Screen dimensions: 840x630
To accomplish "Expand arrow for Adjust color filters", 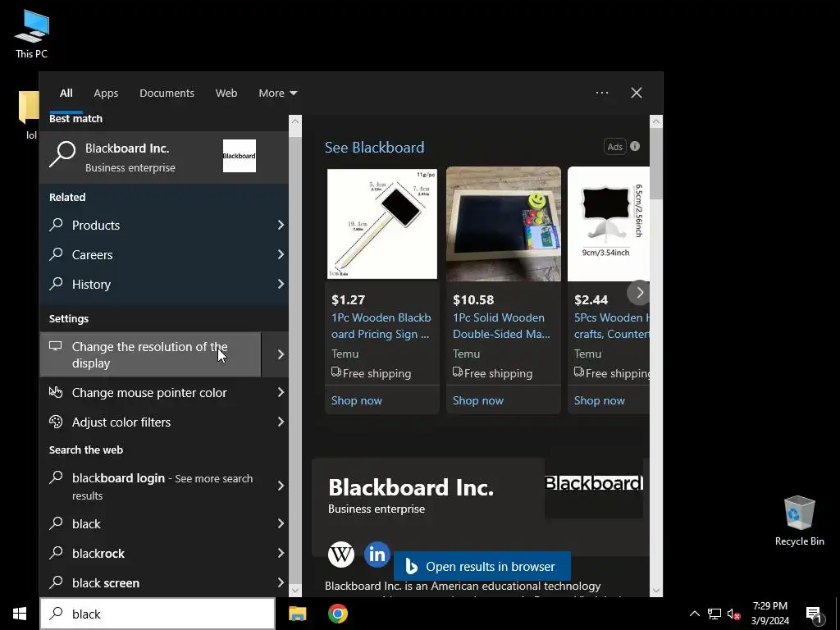I will [281, 422].
